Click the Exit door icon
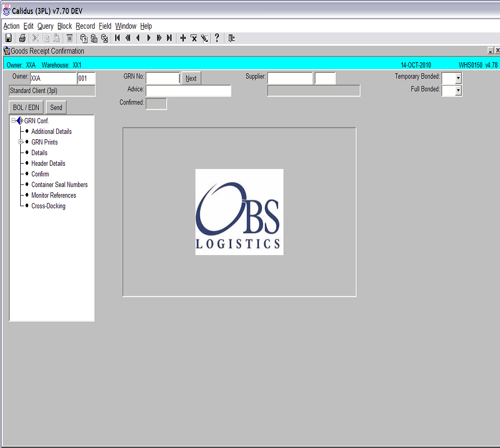 click(x=232, y=38)
